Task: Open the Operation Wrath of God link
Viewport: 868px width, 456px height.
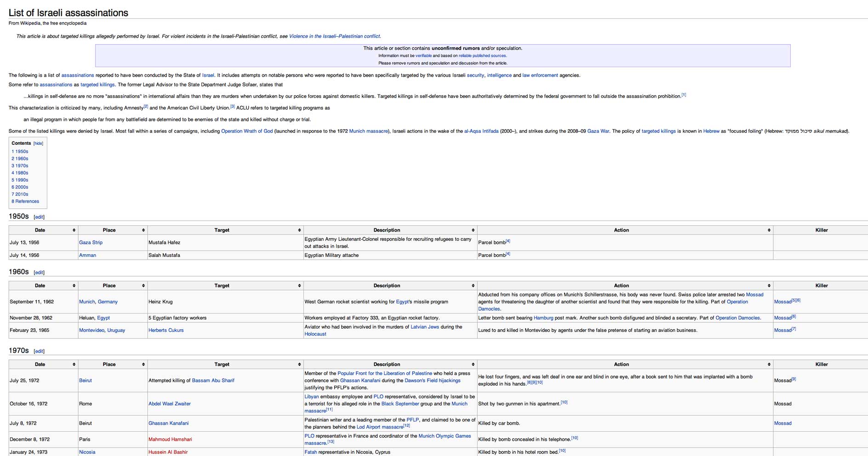Action: [x=247, y=131]
